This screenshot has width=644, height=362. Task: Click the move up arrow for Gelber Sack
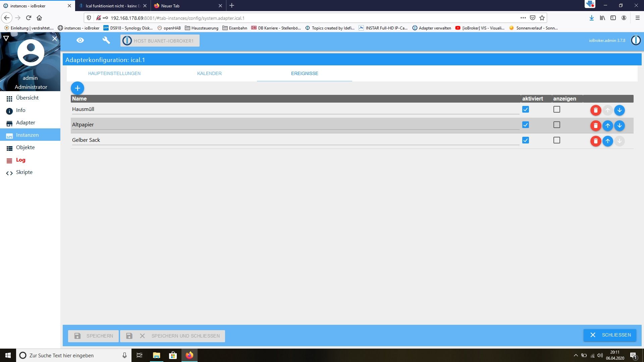tap(608, 140)
